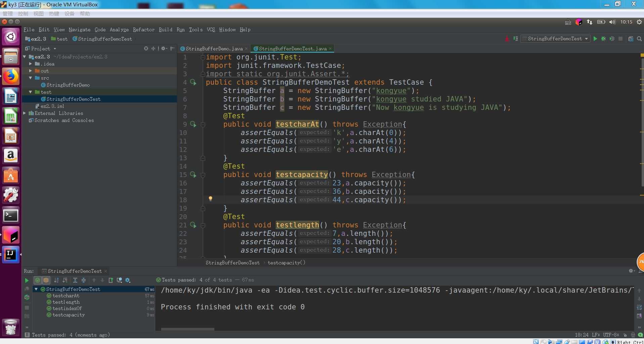Start debugging with the bug icon
Screen dimensions: 644x344
[x=603, y=39]
